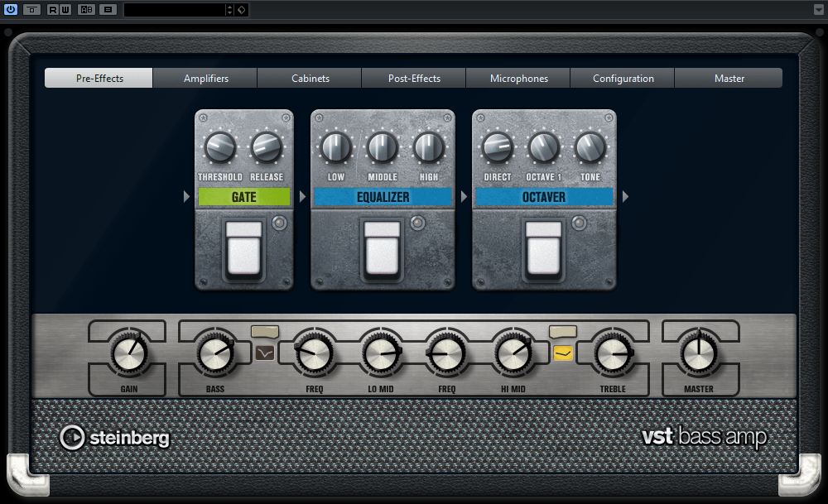The image size is (828, 504).
Task: Switch to the Amplifiers tab
Action: [x=205, y=78]
